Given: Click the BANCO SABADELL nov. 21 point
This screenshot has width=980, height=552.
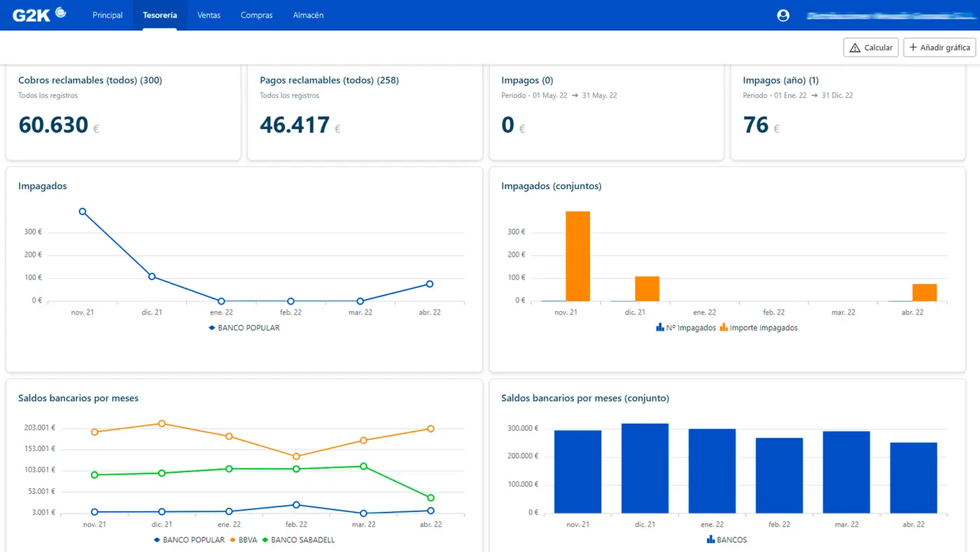Looking at the screenshot, I should (94, 475).
